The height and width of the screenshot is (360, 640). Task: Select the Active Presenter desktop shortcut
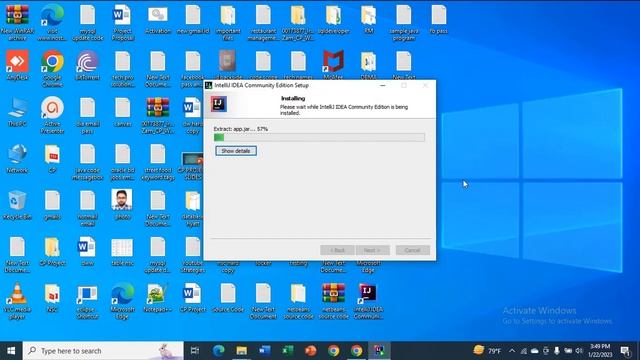tap(52, 116)
